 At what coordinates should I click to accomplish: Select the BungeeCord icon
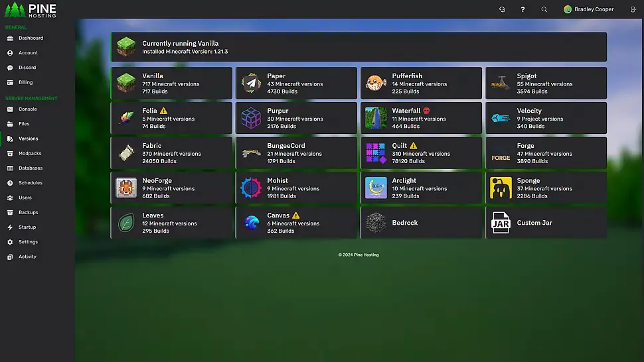[x=251, y=153]
